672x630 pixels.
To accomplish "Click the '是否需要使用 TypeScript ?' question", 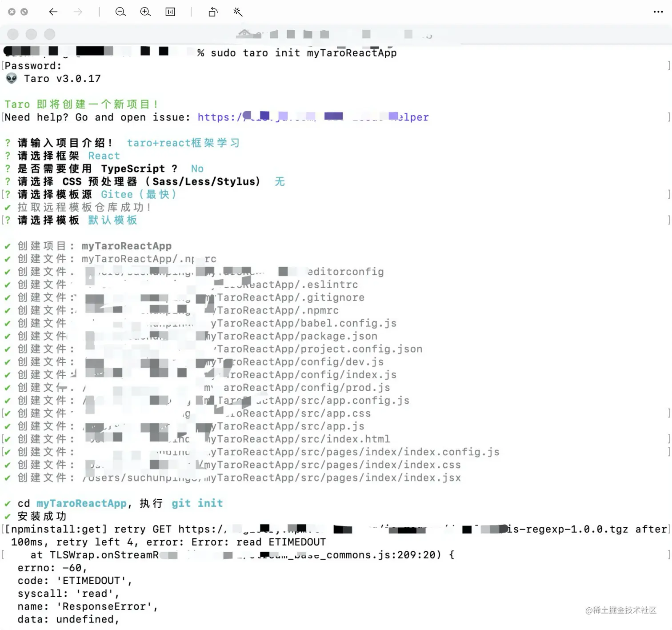I will (97, 169).
